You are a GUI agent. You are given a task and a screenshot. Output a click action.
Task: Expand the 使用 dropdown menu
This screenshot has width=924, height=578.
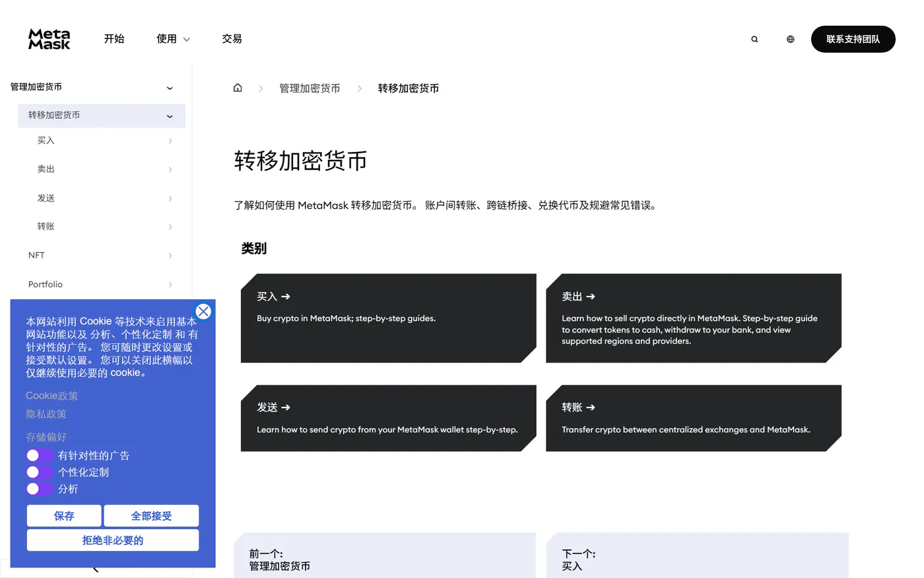pyautogui.click(x=173, y=39)
